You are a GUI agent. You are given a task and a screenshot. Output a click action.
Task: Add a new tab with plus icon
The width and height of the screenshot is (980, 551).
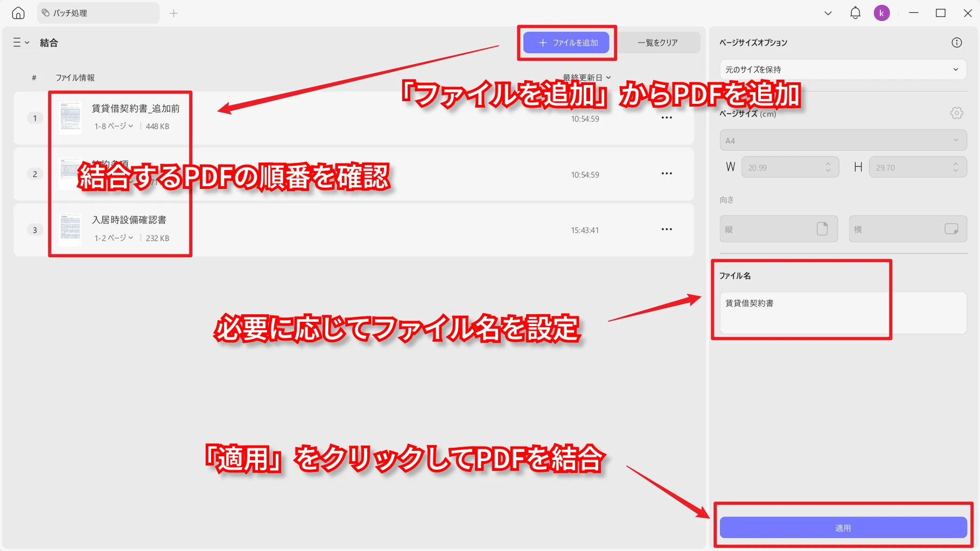(173, 13)
